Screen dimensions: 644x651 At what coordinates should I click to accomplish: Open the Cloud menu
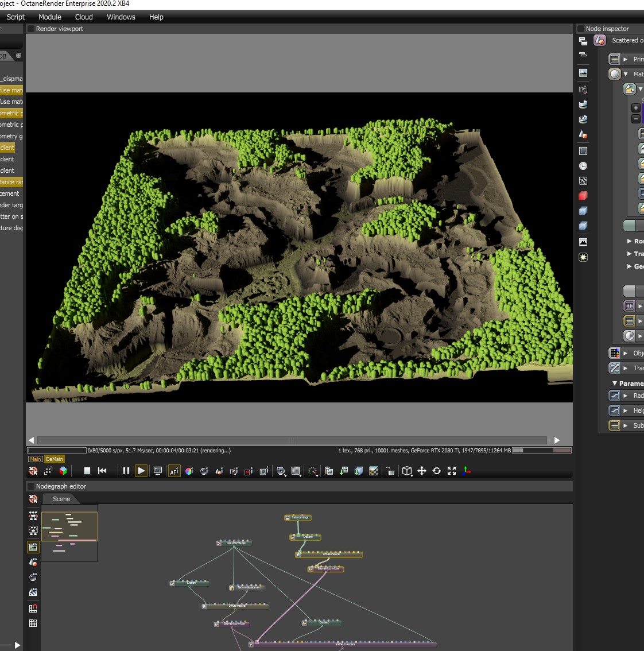point(84,17)
